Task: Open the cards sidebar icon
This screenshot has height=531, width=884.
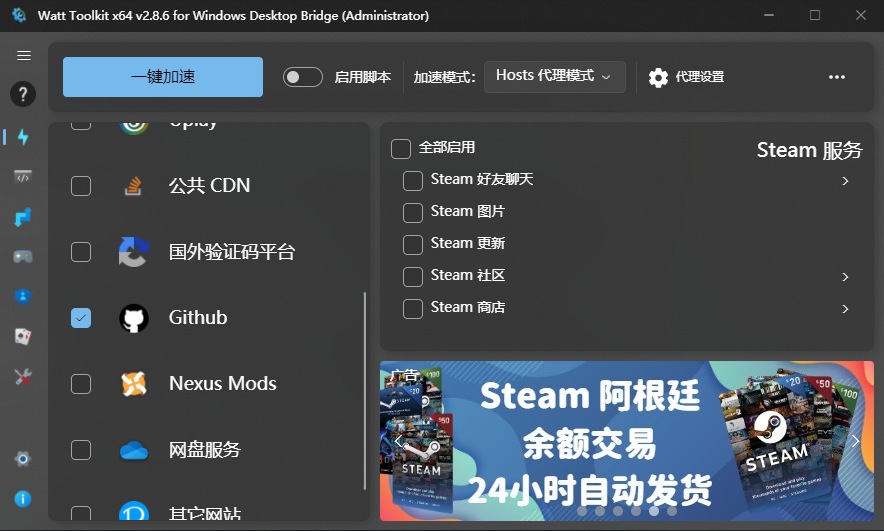Action: (23, 337)
